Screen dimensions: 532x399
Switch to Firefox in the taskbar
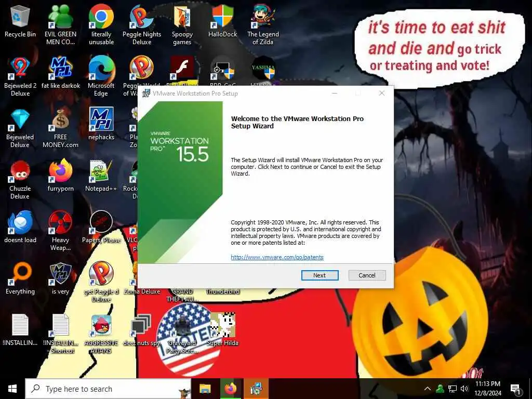point(230,389)
